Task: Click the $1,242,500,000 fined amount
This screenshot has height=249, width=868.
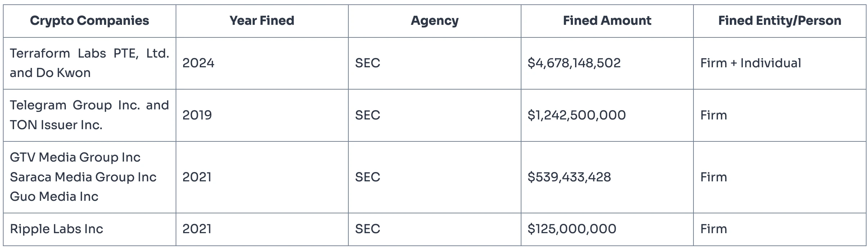Action: coord(577,115)
